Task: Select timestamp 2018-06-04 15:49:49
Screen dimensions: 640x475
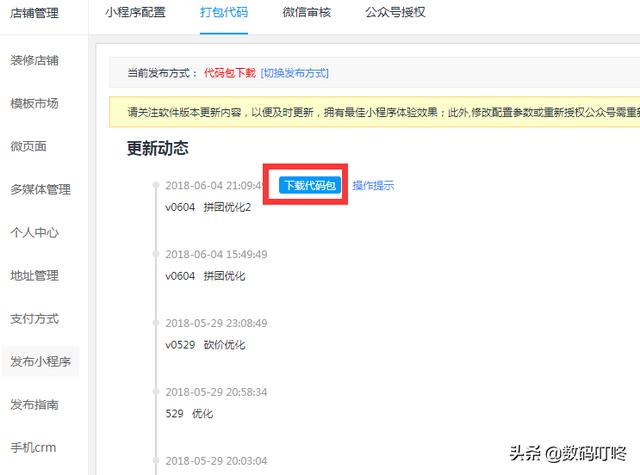Action: pos(216,254)
